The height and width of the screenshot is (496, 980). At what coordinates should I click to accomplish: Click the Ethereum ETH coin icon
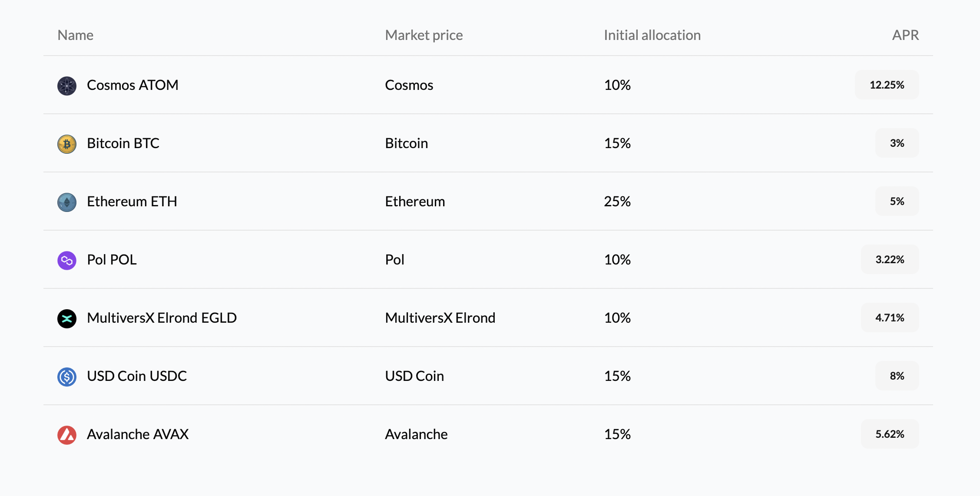click(67, 202)
